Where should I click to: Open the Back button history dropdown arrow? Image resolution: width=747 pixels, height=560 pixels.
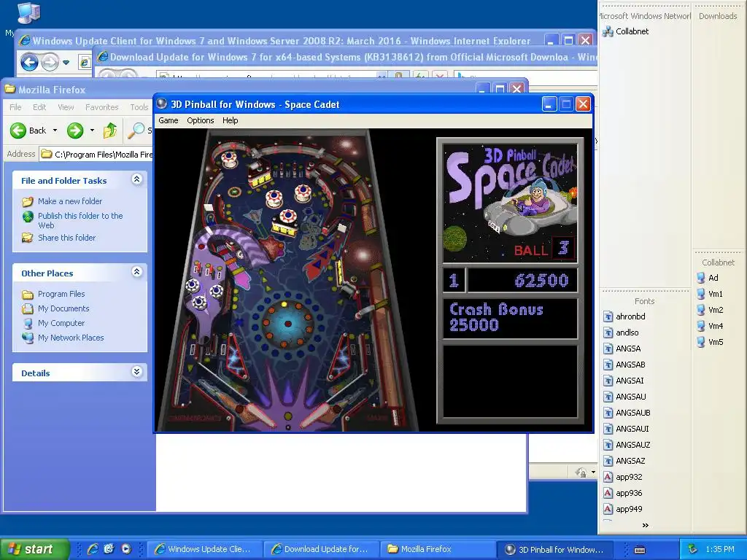55,131
